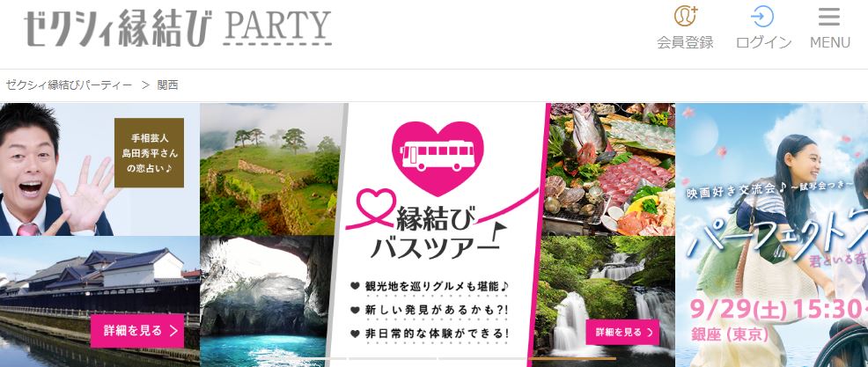Screen dimensions: 868x367
Task: Open the パーフェクトワールド movie event banner
Action: [772, 235]
